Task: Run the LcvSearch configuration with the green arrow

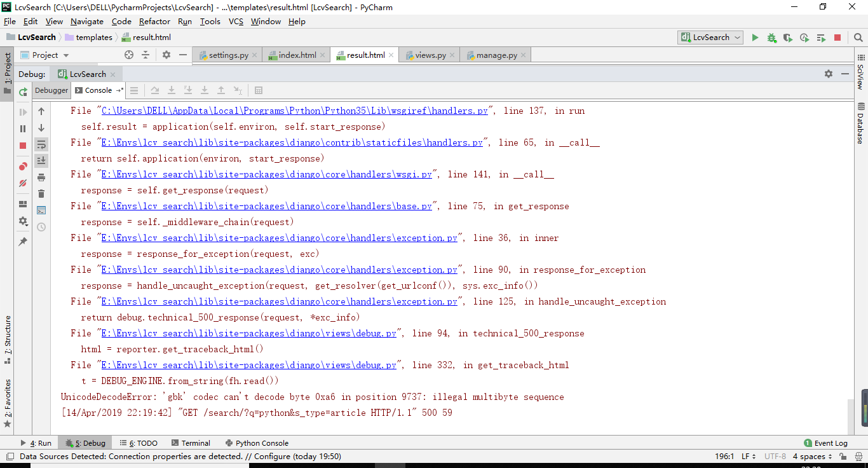Action: point(755,38)
